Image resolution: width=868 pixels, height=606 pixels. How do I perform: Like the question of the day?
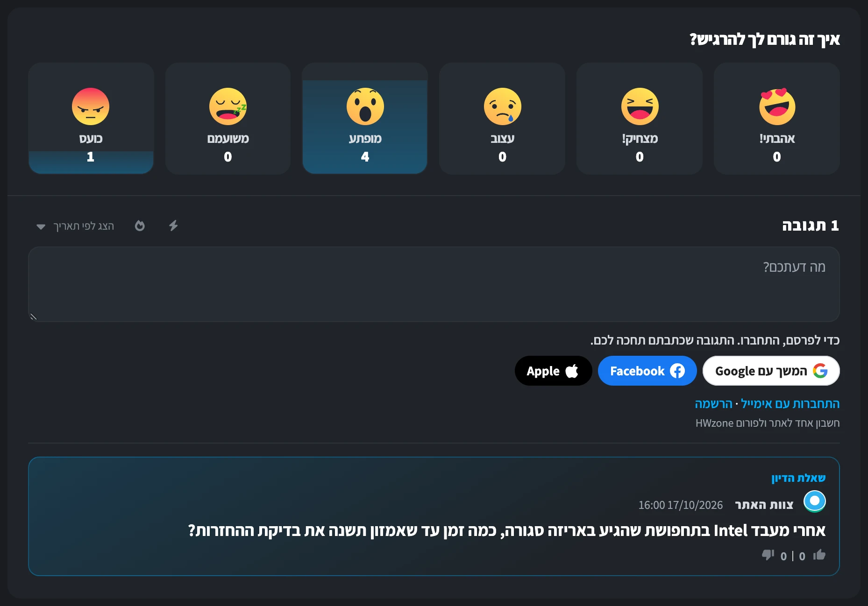(819, 555)
